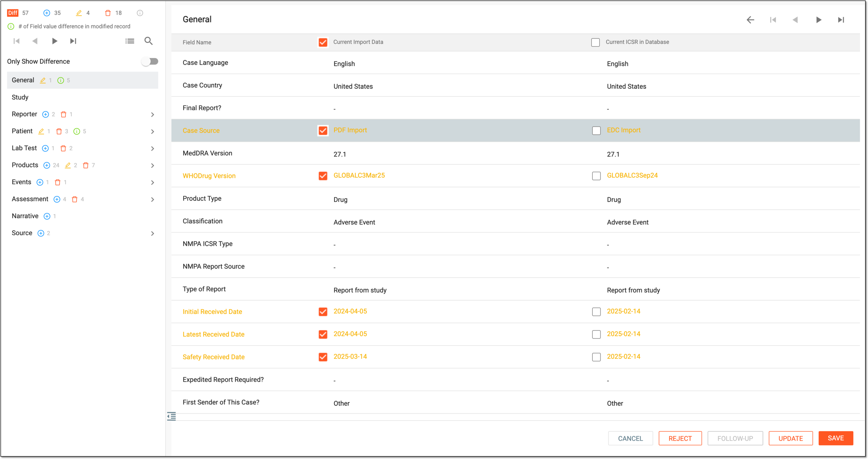The image size is (868, 459).
Task: Go to previous difference in left panel
Action: coord(35,41)
